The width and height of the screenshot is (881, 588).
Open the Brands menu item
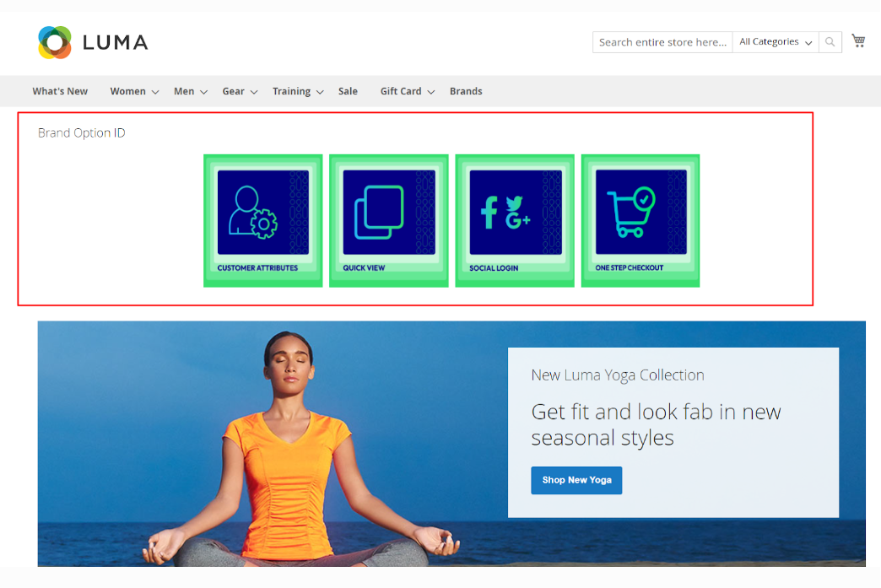(x=466, y=91)
